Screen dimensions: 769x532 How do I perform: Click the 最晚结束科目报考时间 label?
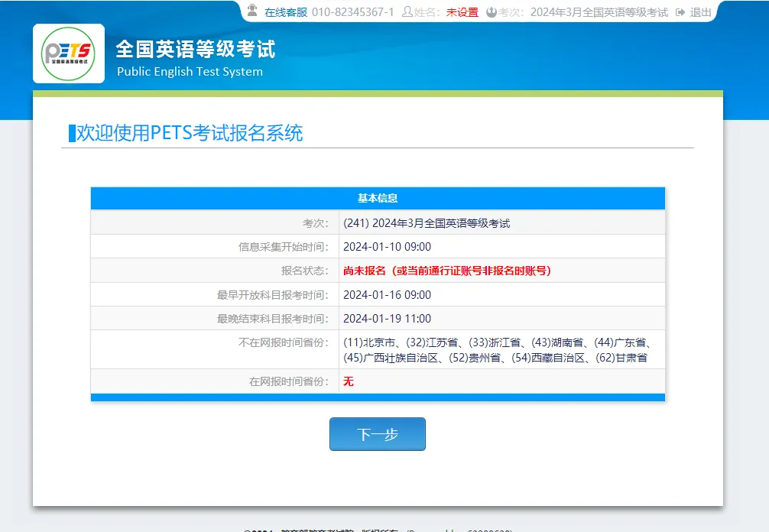[273, 319]
